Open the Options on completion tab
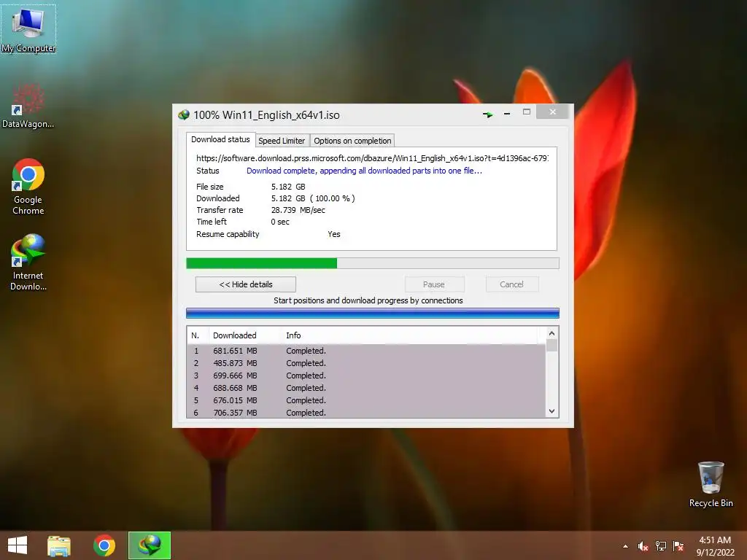 pos(352,141)
